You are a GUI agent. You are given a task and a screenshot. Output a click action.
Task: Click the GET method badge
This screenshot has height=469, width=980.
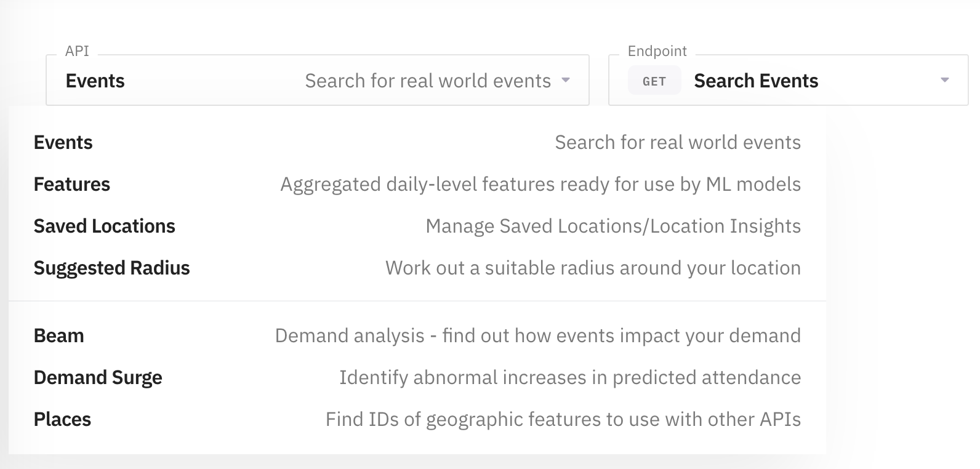[654, 81]
